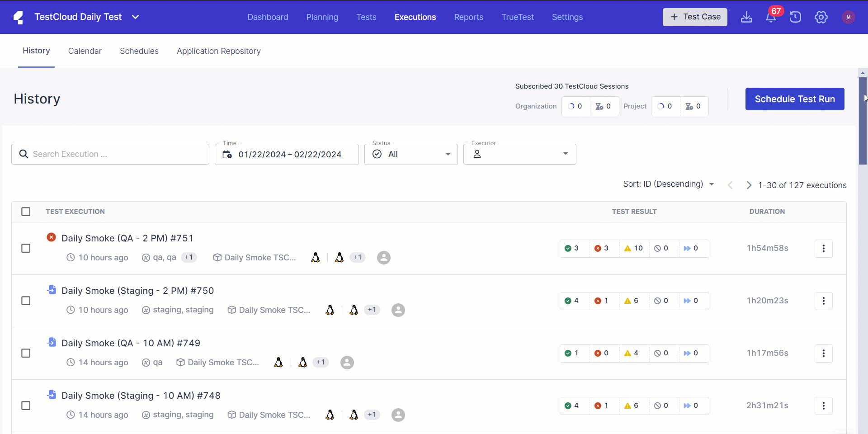Open the Status All dropdown

pos(411,154)
